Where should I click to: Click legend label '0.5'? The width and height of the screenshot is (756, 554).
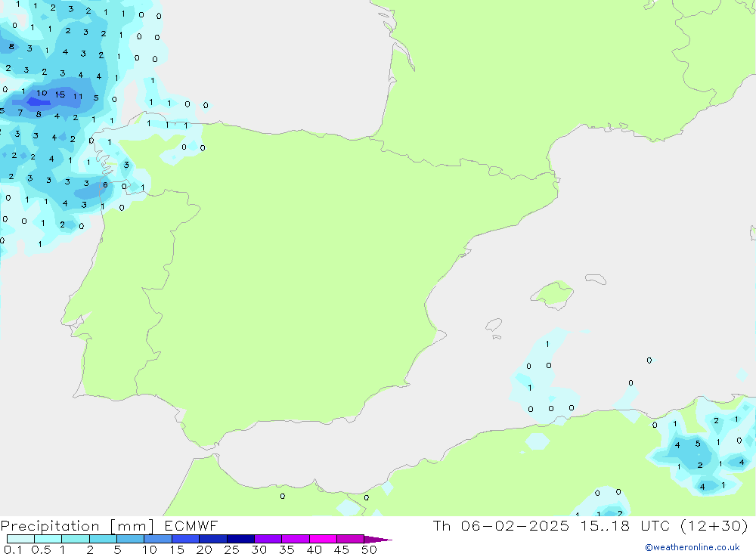[41, 549]
